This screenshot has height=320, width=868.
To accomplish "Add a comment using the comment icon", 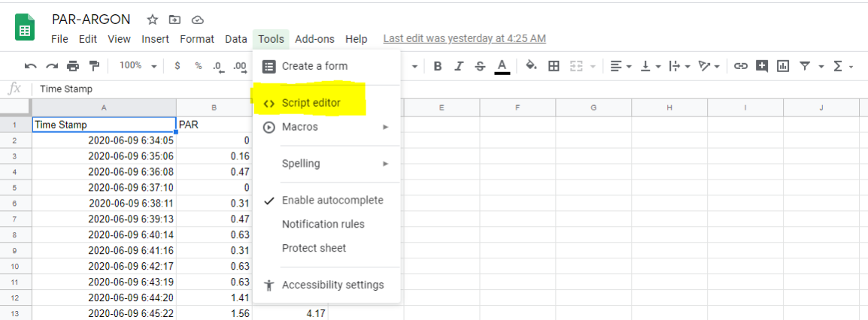I will [762, 66].
